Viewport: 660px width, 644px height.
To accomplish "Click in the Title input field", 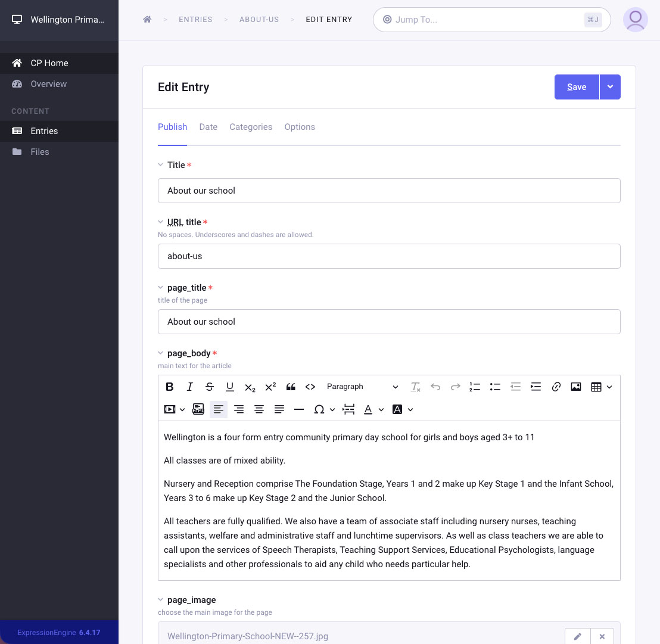I will point(389,191).
